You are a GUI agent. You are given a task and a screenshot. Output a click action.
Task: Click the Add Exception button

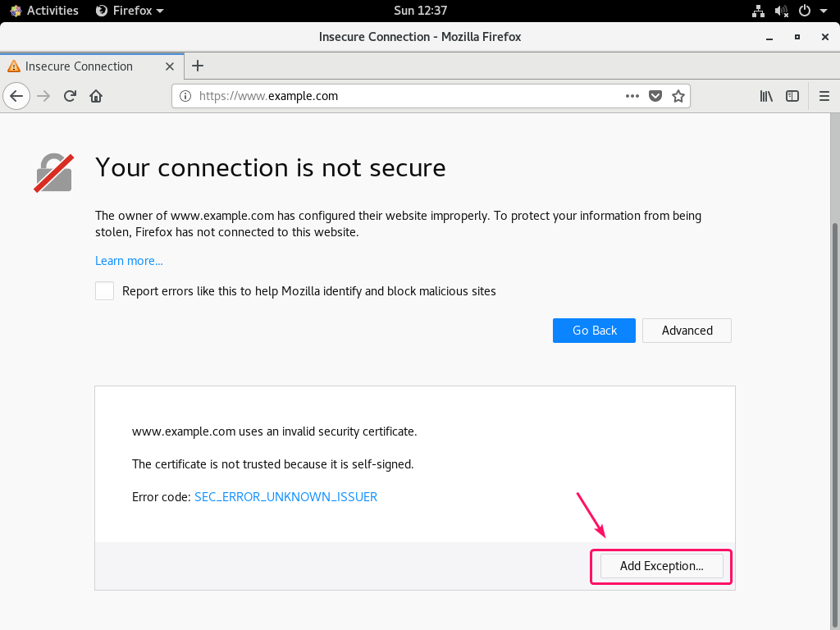point(661,566)
